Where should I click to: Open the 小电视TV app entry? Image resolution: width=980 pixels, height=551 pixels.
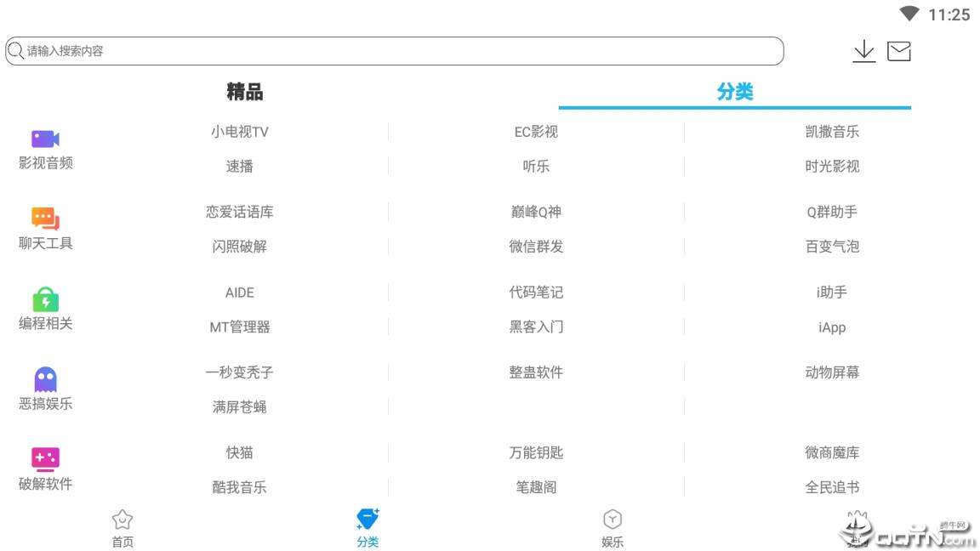coord(239,131)
